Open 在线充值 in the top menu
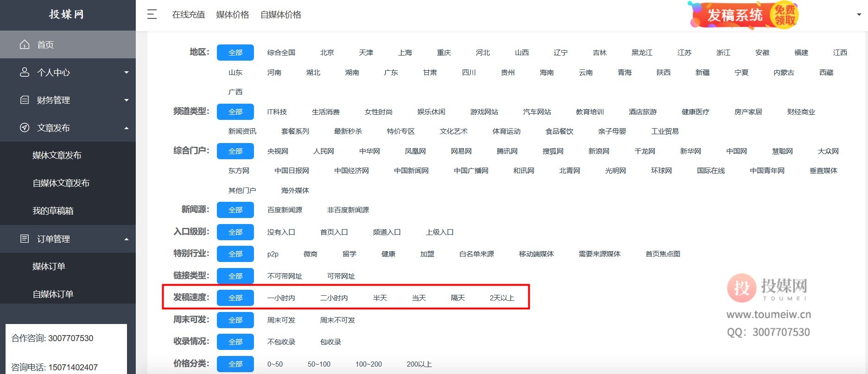The image size is (868, 374). pyautogui.click(x=188, y=15)
